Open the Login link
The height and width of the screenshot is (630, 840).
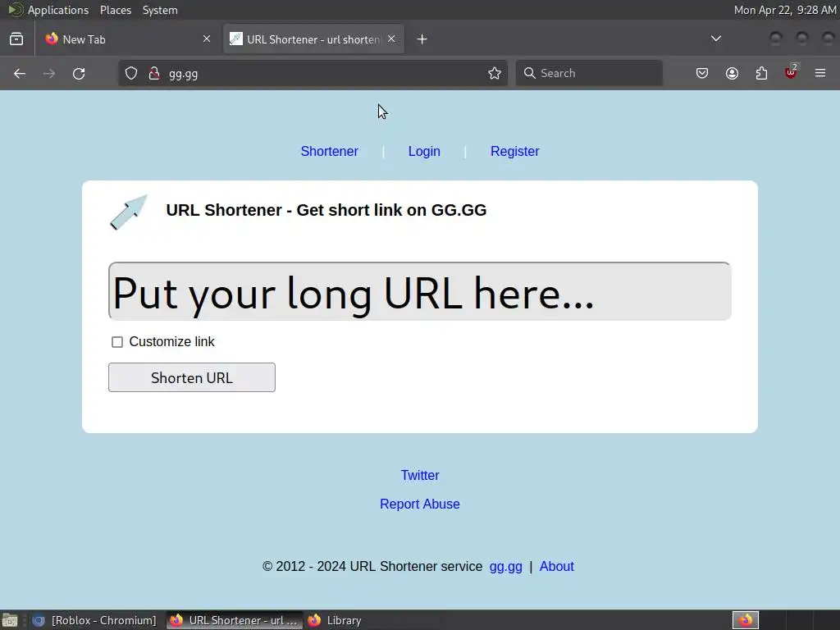pos(424,152)
